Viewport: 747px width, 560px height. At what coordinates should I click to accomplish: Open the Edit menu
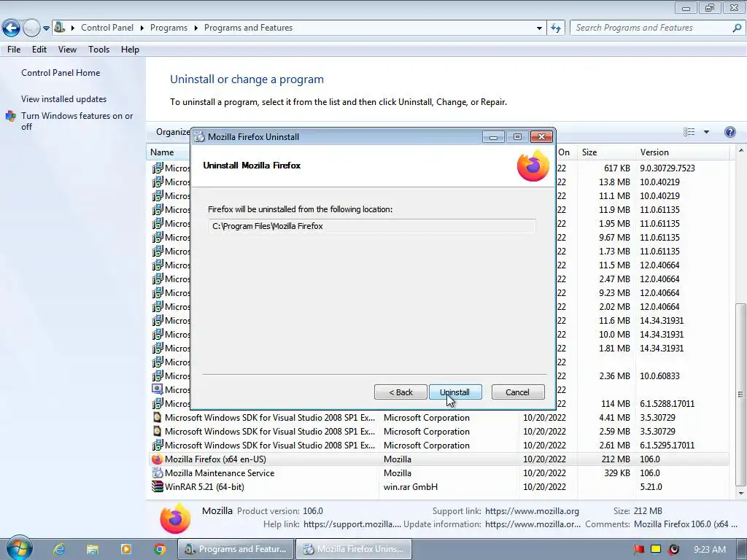pos(39,50)
